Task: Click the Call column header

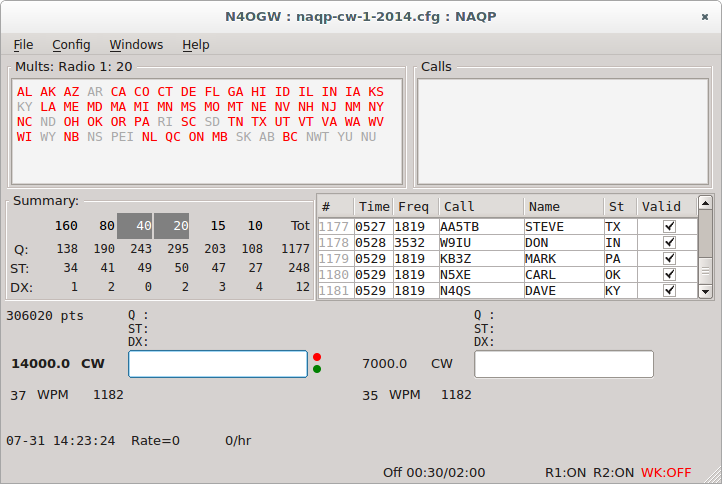Action: click(x=481, y=207)
